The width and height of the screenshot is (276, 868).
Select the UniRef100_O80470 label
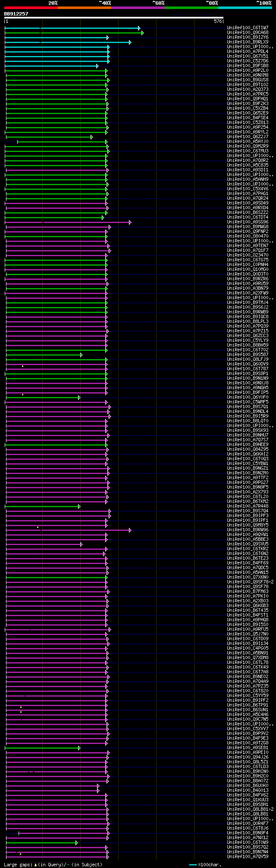click(248, 236)
